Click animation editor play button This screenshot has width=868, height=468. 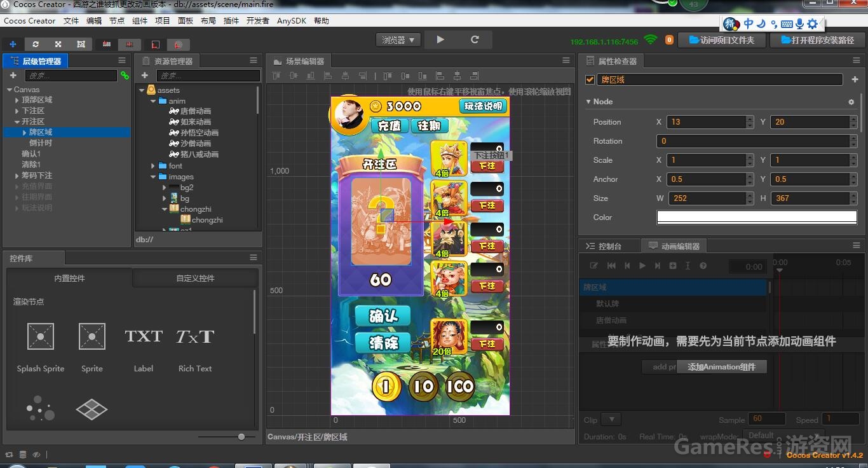(642, 266)
